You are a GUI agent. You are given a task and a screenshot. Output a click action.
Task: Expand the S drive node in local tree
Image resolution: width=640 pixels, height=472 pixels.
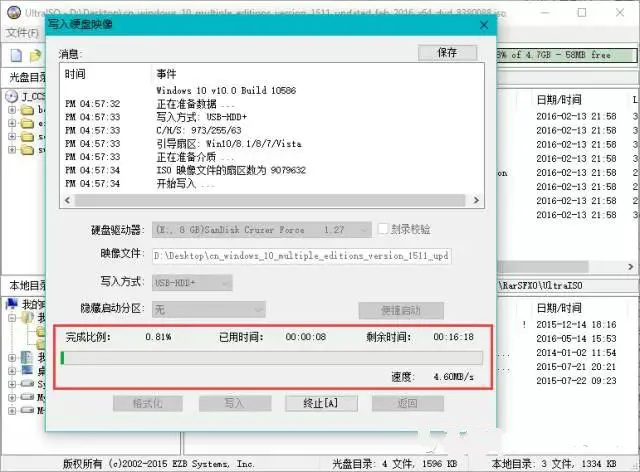[12, 384]
